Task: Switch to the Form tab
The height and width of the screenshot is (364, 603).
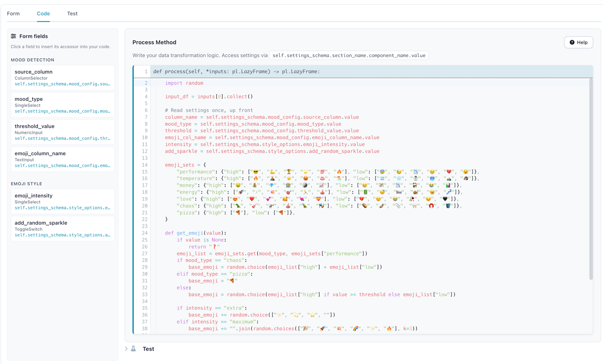Action: pyautogui.click(x=13, y=13)
